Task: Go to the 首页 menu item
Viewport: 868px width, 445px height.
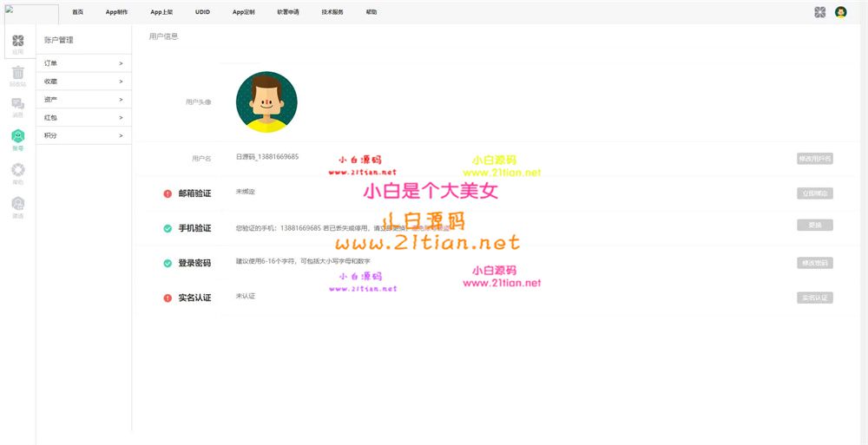Action: (x=78, y=12)
